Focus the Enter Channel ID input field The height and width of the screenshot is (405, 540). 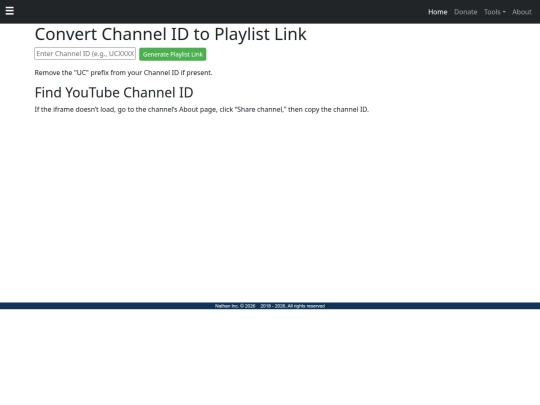coord(85,54)
